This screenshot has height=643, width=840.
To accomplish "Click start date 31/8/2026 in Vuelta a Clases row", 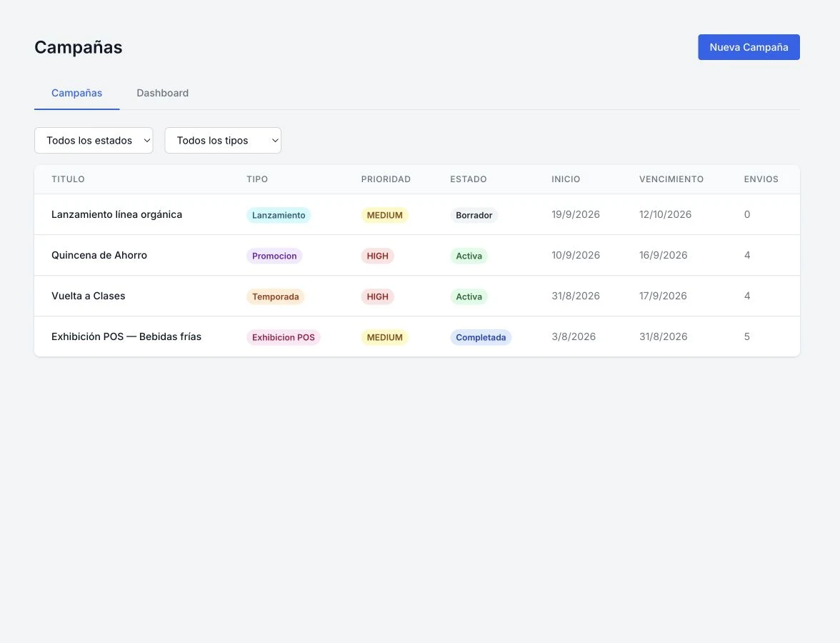I will pos(576,296).
